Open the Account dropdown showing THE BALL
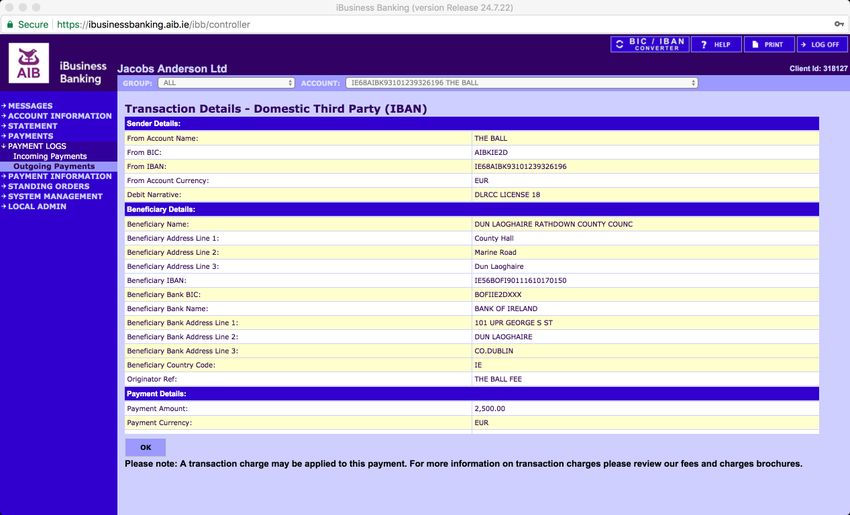The image size is (850, 515). (x=521, y=83)
